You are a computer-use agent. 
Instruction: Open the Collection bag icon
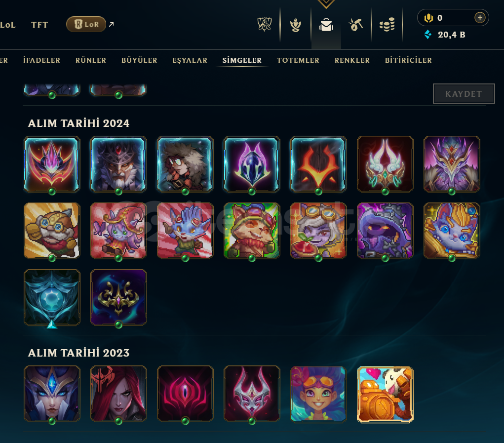point(326,25)
